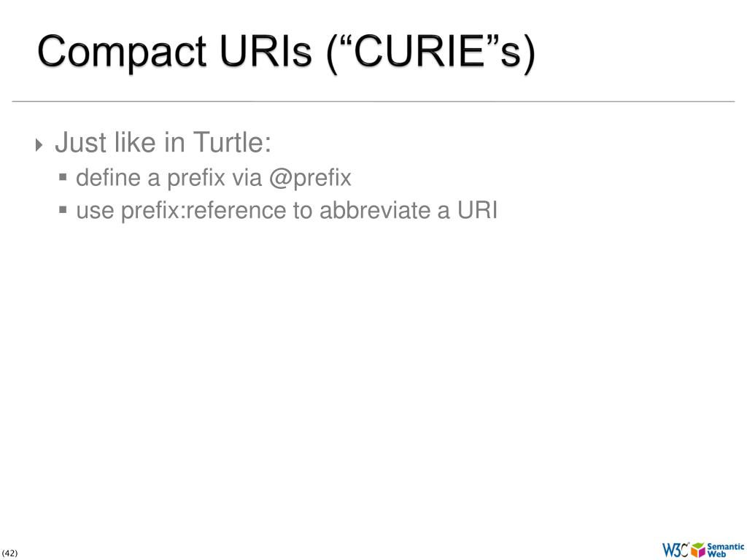
Task: Click the word URIs in the title
Action: pos(266,50)
